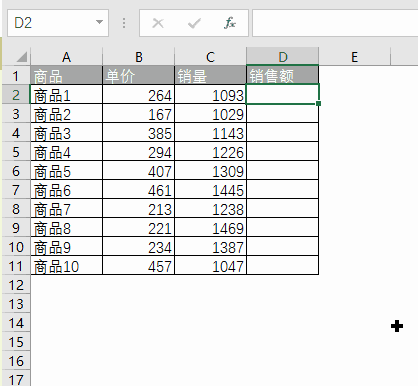Click cell 商品5
This screenshot has height=386, width=418.
[x=66, y=170]
